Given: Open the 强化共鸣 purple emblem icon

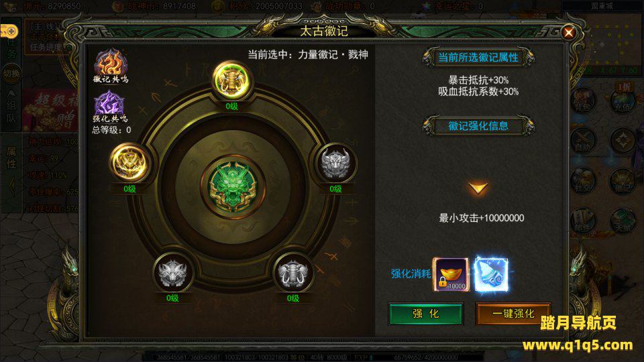Looking at the screenshot, I should [x=109, y=107].
